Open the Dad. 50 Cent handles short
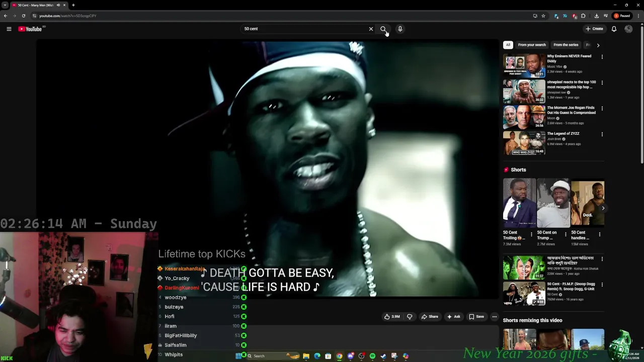 click(588, 203)
